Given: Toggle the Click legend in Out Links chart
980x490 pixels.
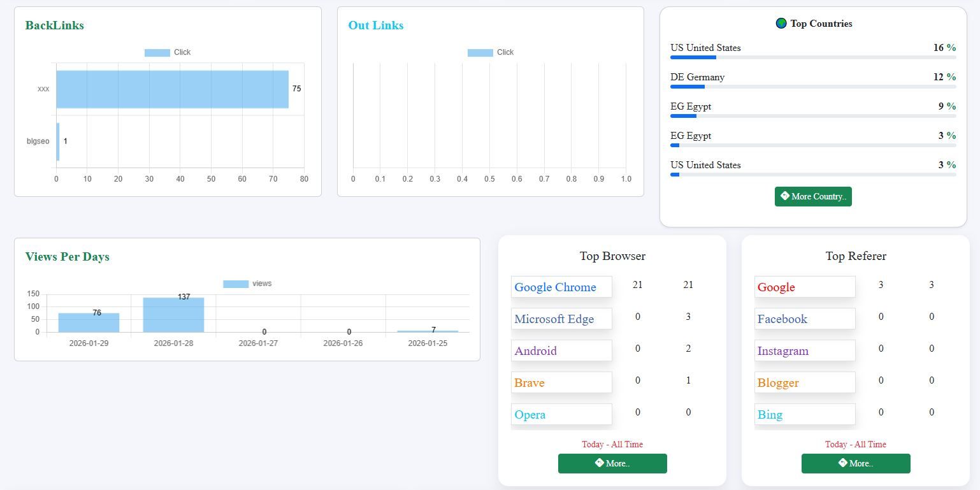Looking at the screenshot, I should coord(491,52).
